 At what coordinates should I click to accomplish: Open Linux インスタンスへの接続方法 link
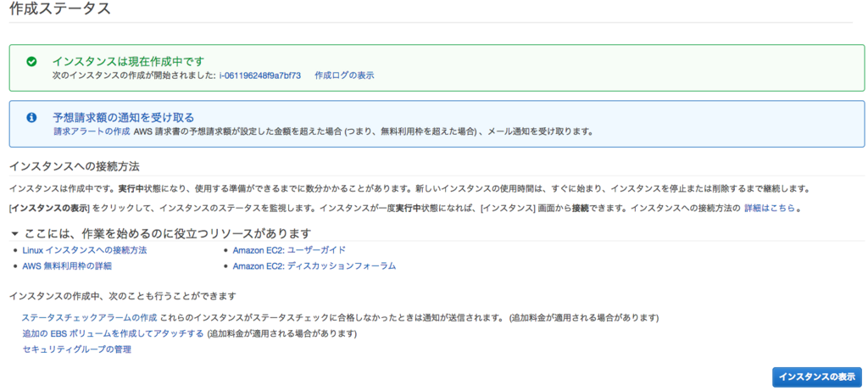coord(85,250)
